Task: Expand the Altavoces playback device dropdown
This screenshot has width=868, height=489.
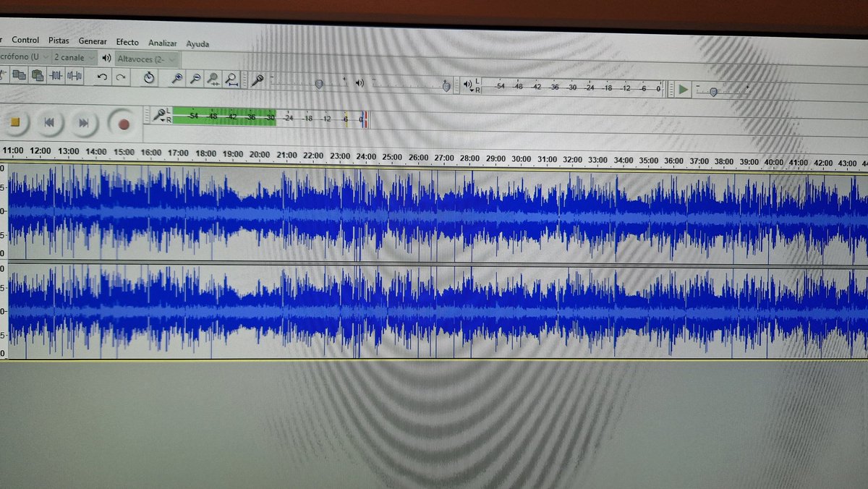Action: (147, 58)
